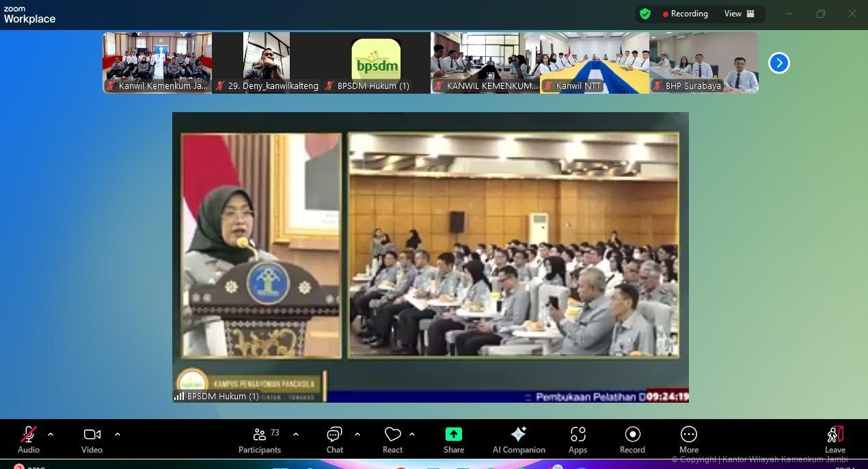Leave the meeting
Image resolution: width=868 pixels, height=469 pixels.
click(x=835, y=439)
